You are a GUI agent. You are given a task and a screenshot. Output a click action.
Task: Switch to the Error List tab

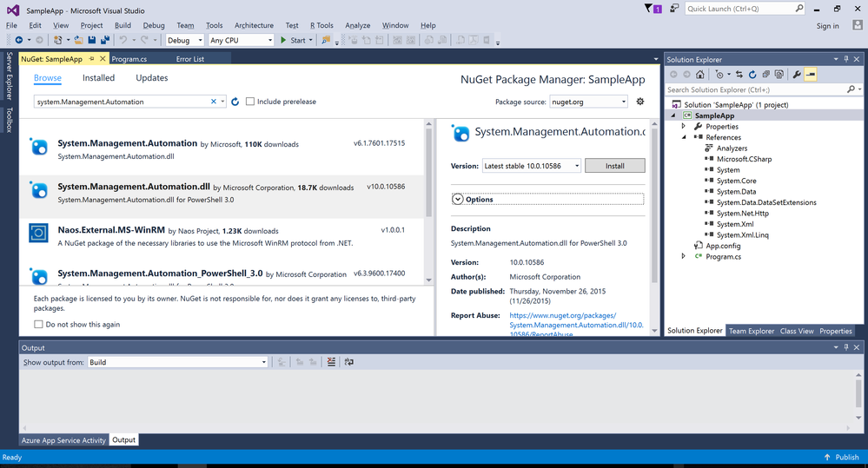click(190, 59)
